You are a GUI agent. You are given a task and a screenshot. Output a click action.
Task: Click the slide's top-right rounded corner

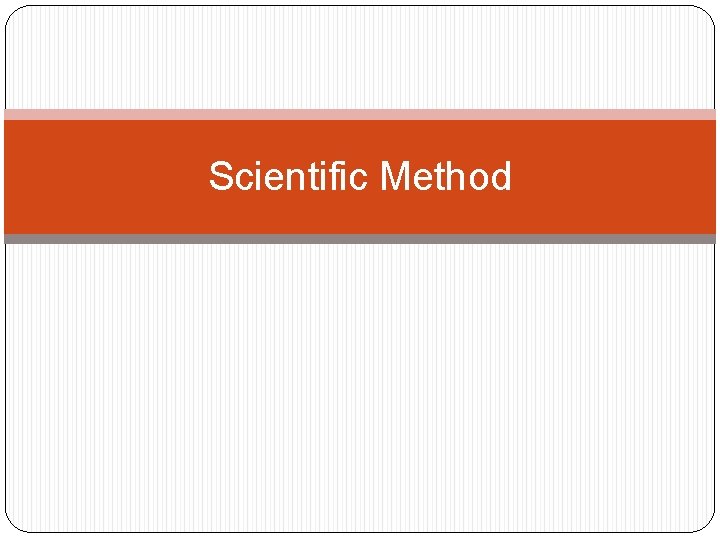click(707, 14)
